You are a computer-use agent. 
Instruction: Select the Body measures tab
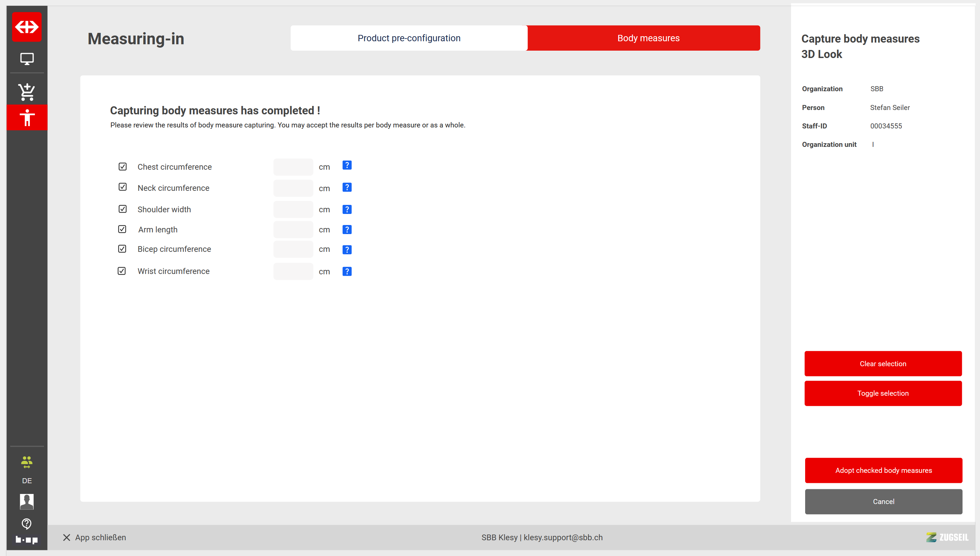click(x=648, y=38)
